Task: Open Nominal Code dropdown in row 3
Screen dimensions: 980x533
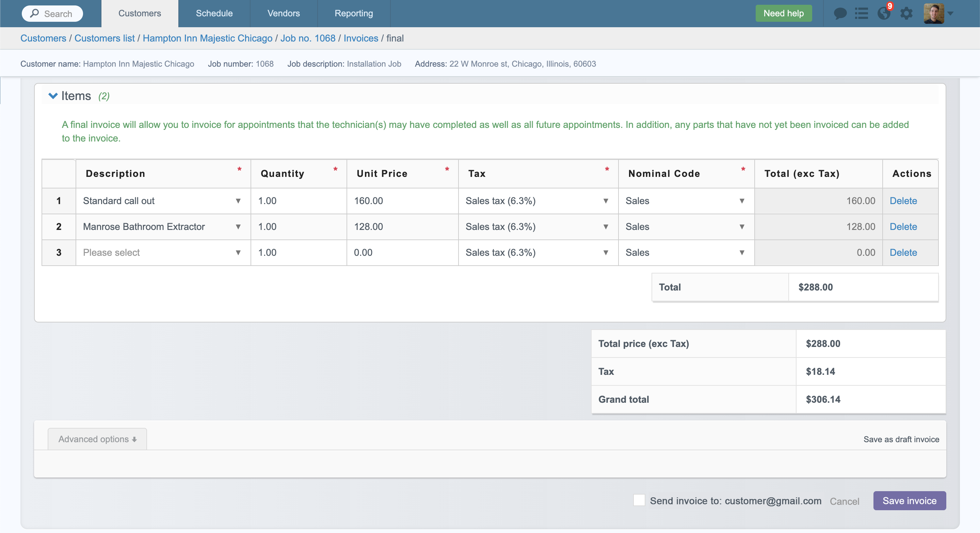Action: [x=741, y=252]
